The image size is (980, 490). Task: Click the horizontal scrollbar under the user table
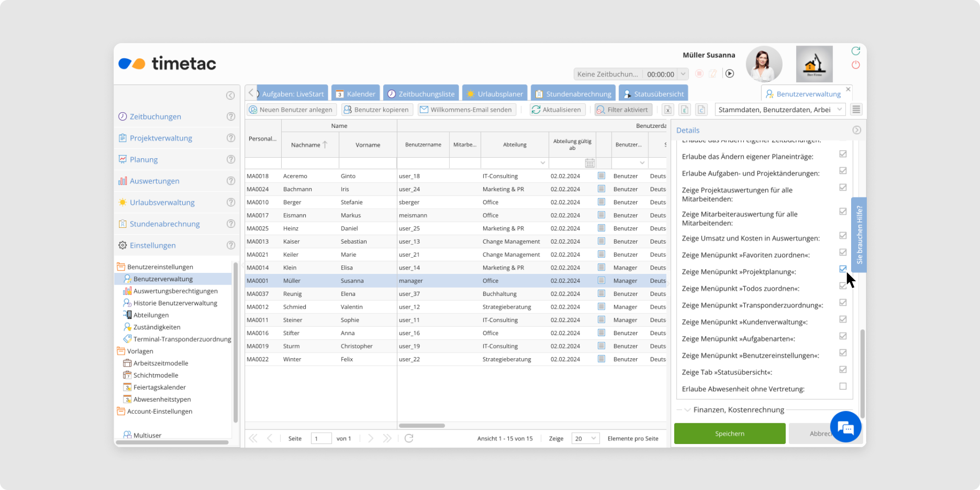pyautogui.click(x=421, y=425)
